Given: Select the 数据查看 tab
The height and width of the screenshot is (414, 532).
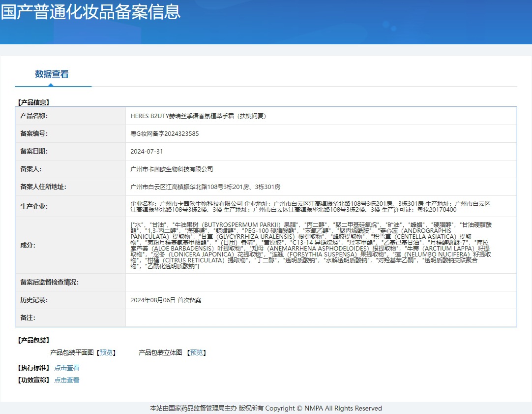Looking at the screenshot, I should [x=52, y=74].
